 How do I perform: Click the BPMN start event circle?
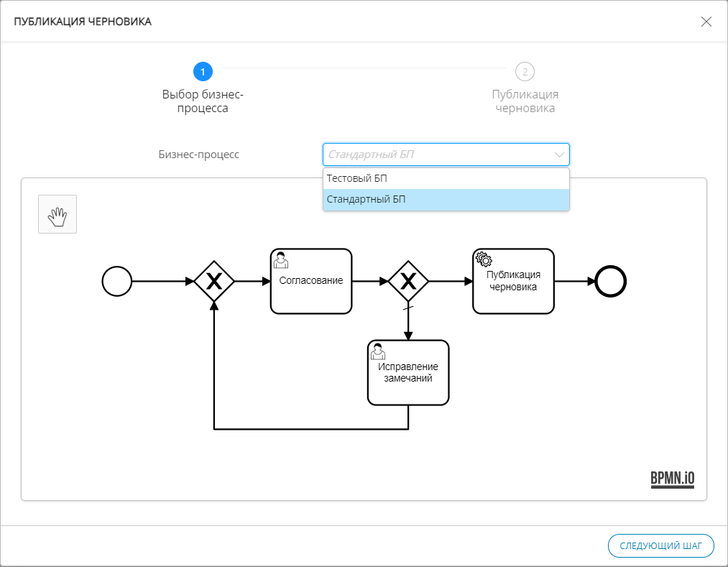[117, 281]
